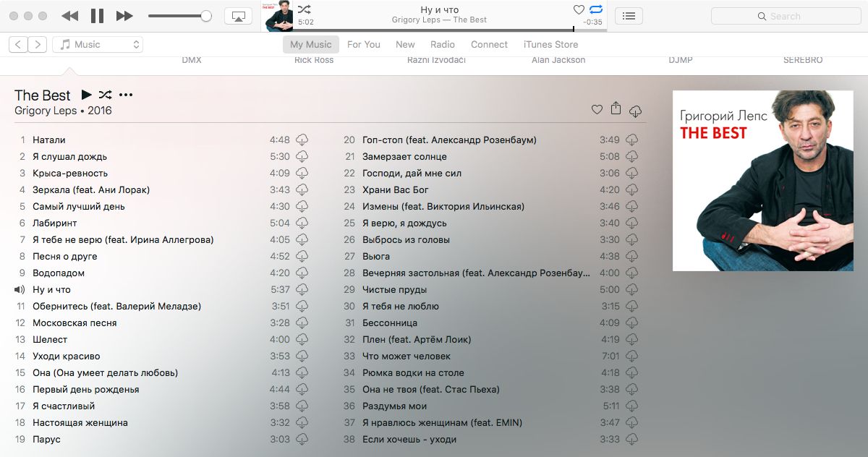The height and width of the screenshot is (457, 868).
Task: Open the Connect tab
Action: (490, 45)
